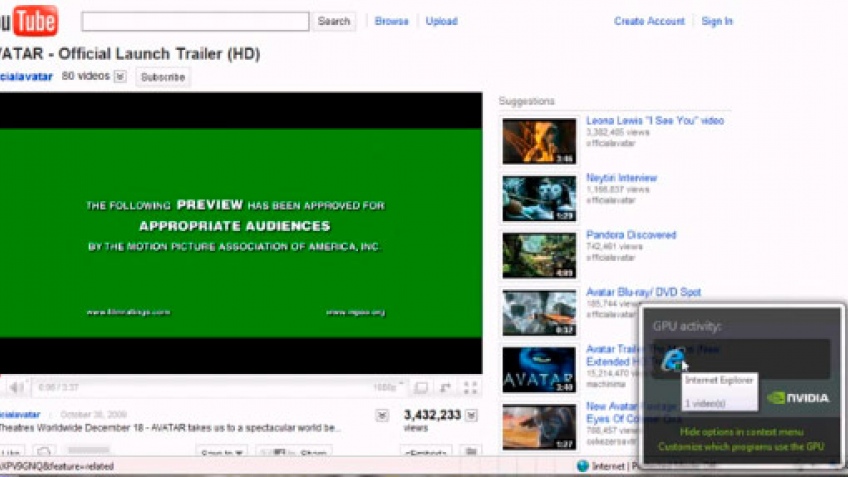
Task: Click the YouTube search input field
Action: coord(195,22)
